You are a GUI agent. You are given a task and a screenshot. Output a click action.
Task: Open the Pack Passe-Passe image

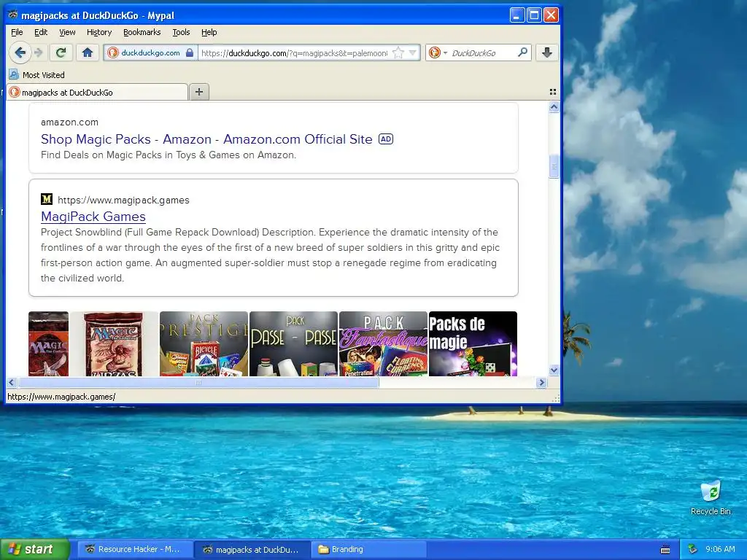293,344
